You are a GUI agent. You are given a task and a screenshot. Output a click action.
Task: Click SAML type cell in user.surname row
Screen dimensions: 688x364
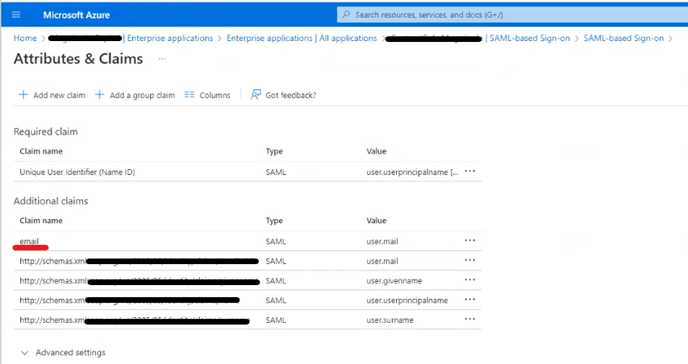[x=276, y=320]
